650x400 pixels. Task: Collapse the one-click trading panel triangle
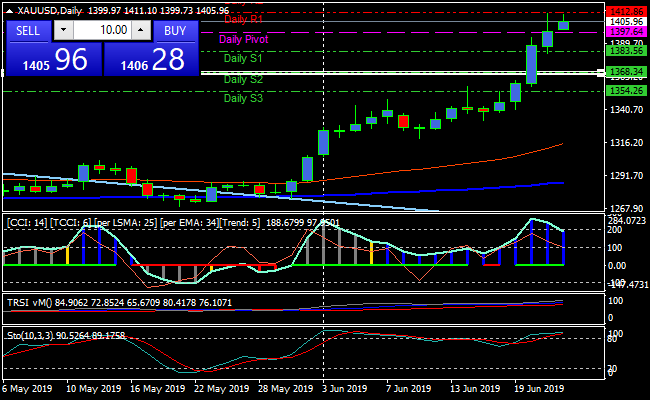[9, 9]
